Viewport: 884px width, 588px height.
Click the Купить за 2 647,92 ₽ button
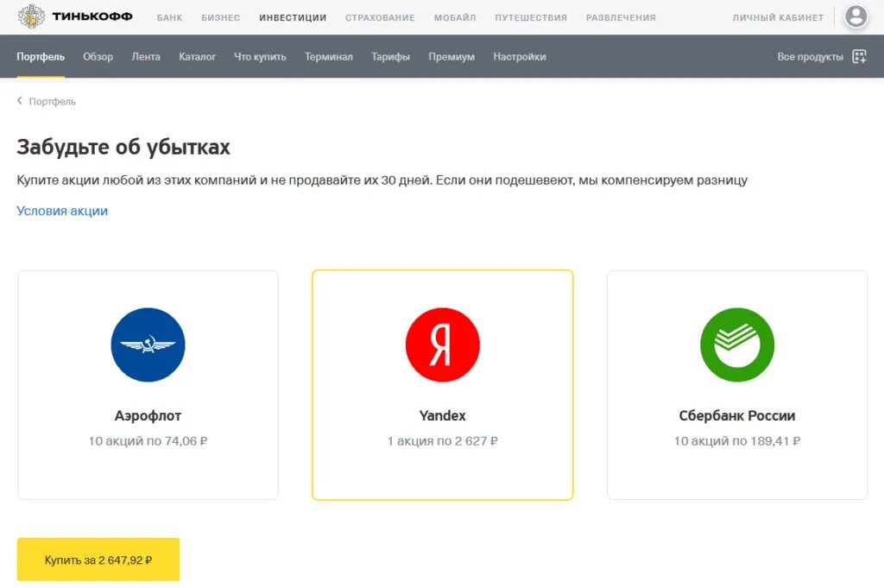pyautogui.click(x=98, y=560)
